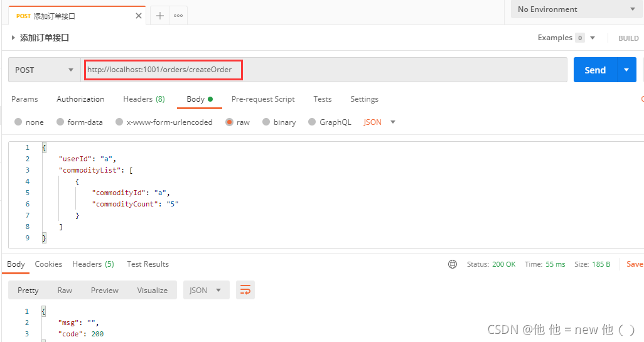The image size is (644, 342).
Task: Open the response JSON format dropdown
Action: [x=206, y=291]
